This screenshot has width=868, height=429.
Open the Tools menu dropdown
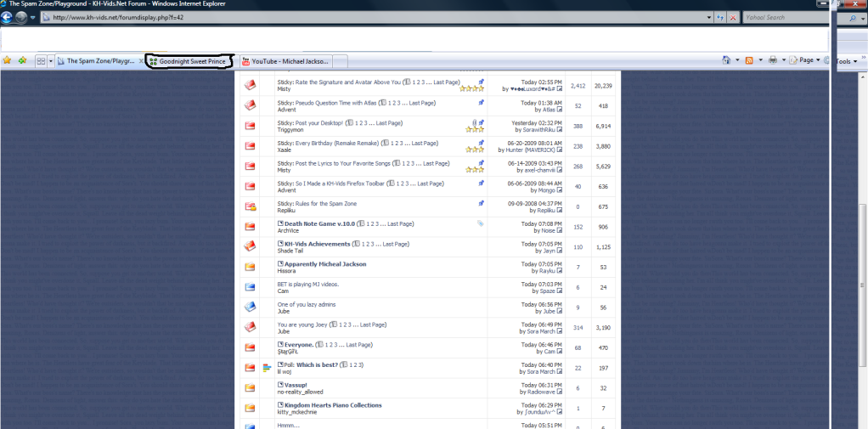pos(847,61)
